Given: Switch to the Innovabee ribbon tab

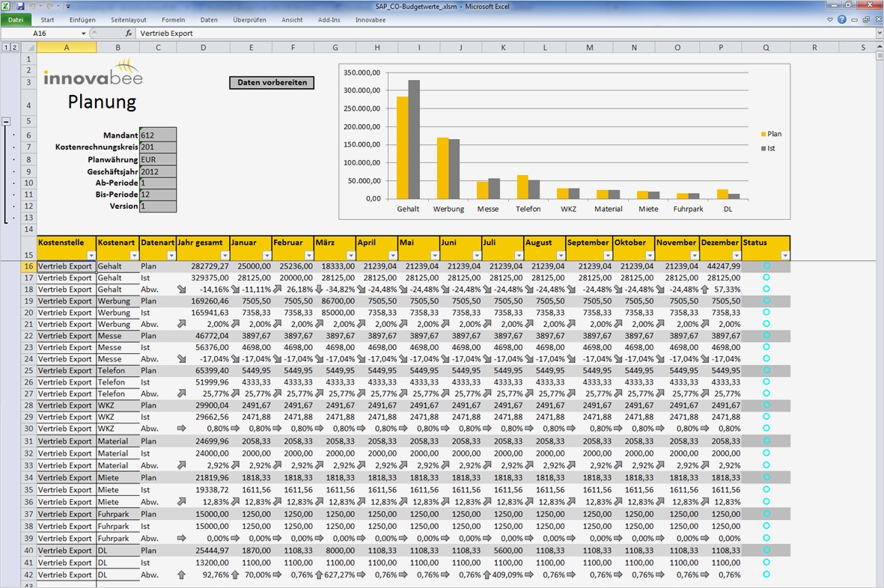Looking at the screenshot, I should point(370,20).
